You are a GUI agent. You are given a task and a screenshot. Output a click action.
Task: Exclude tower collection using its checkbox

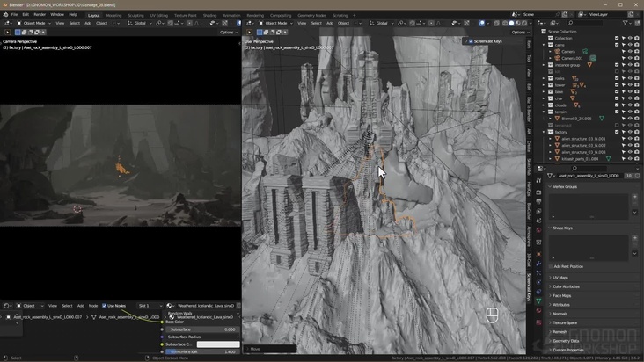(x=617, y=85)
